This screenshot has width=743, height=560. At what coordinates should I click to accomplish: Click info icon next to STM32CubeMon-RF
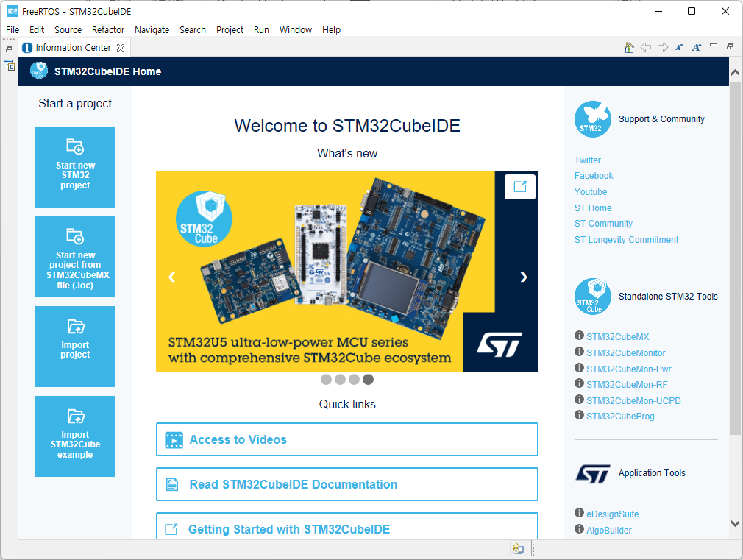(579, 383)
